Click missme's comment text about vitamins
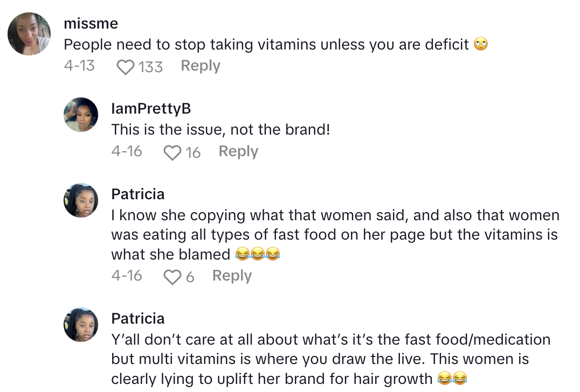 [x=266, y=44]
